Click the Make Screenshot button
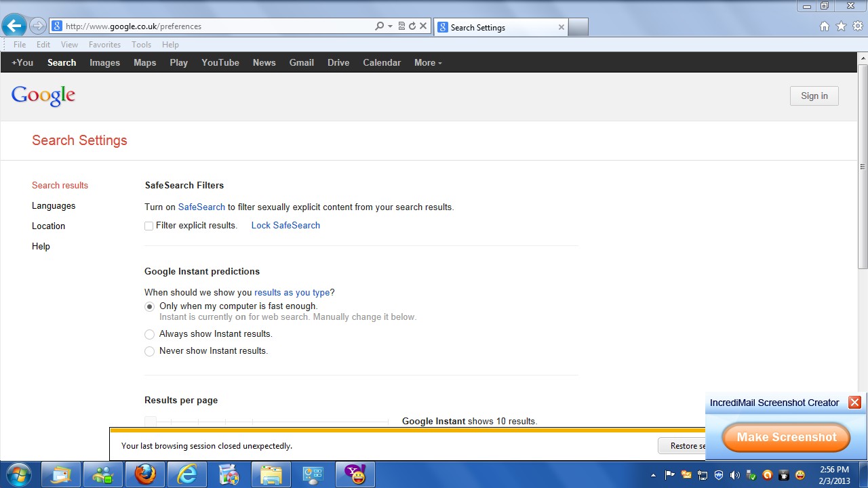The height and width of the screenshot is (488, 868). coord(786,437)
